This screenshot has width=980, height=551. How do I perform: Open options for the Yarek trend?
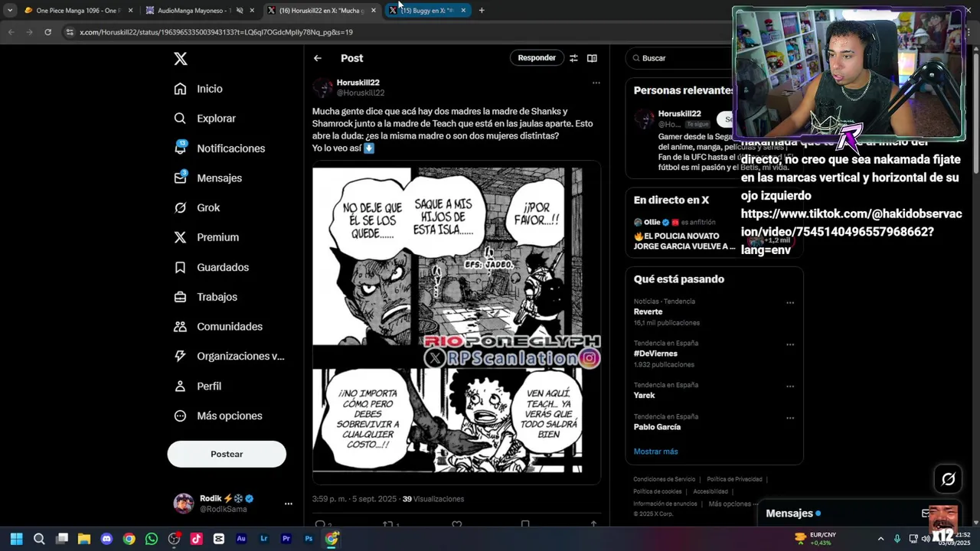tap(790, 386)
